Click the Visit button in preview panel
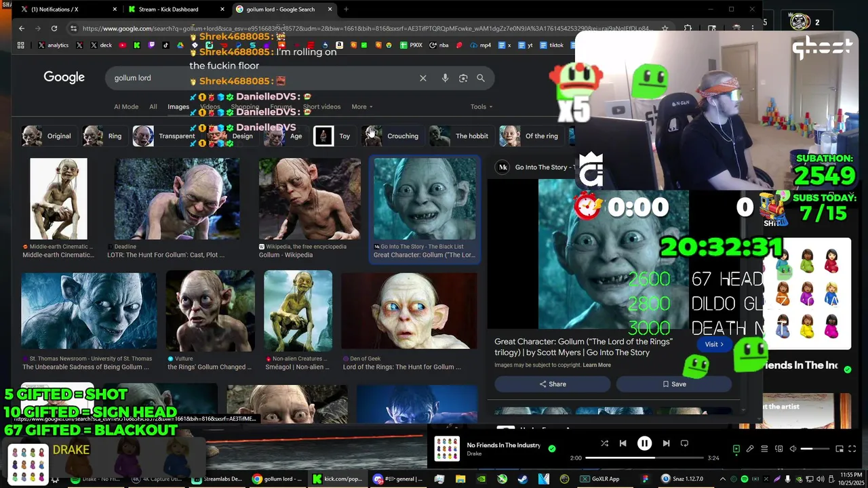This screenshot has width=868, height=488. tap(714, 344)
